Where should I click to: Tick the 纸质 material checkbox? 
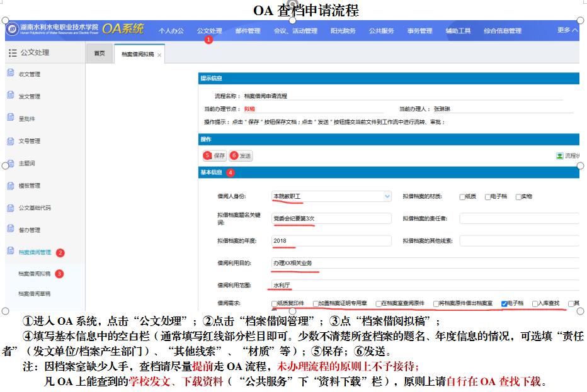point(462,197)
